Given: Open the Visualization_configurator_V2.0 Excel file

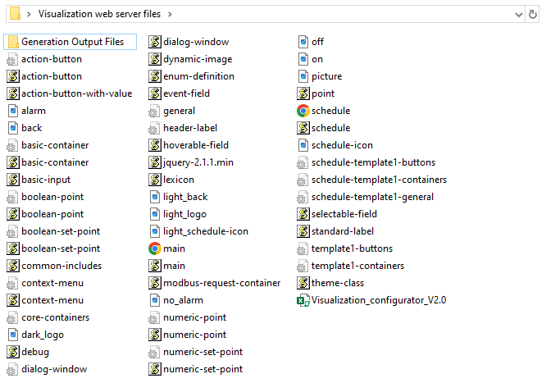Looking at the screenshot, I should [378, 300].
